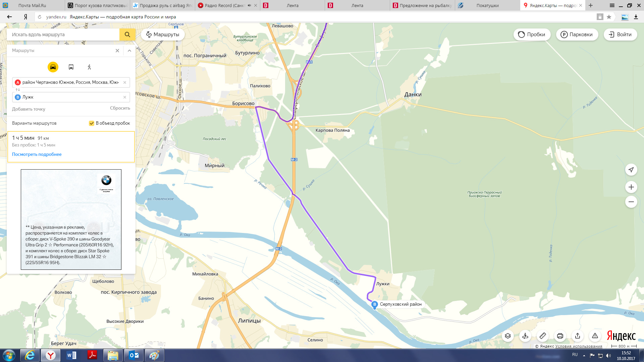Viewport: 644px width, 362px height.
Task: Mute the Радио Record tab audio
Action: [249, 5]
